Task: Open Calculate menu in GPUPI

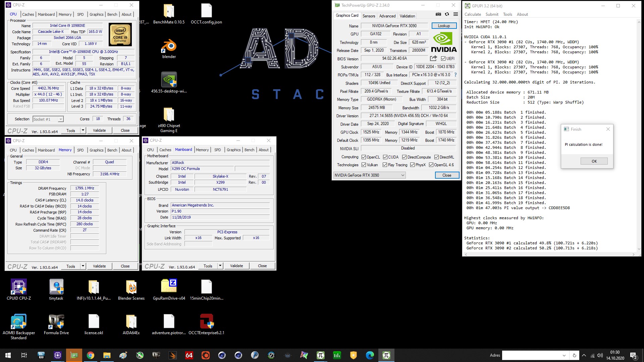Action: click(473, 14)
